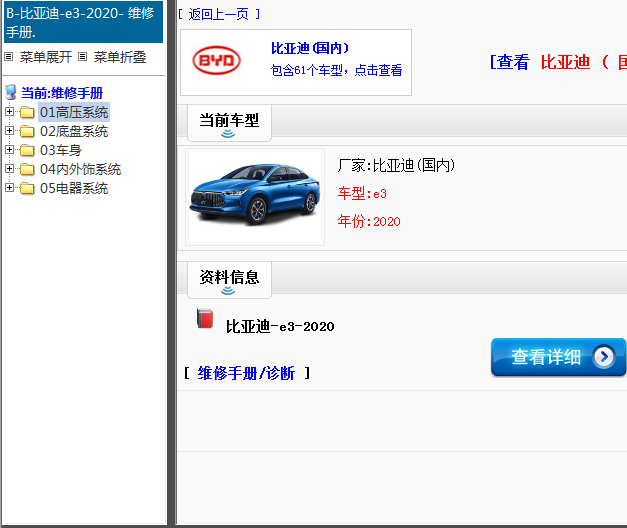This screenshot has height=528, width=627.
Task: Click the folder icon of 03车身
Action: coord(27,150)
